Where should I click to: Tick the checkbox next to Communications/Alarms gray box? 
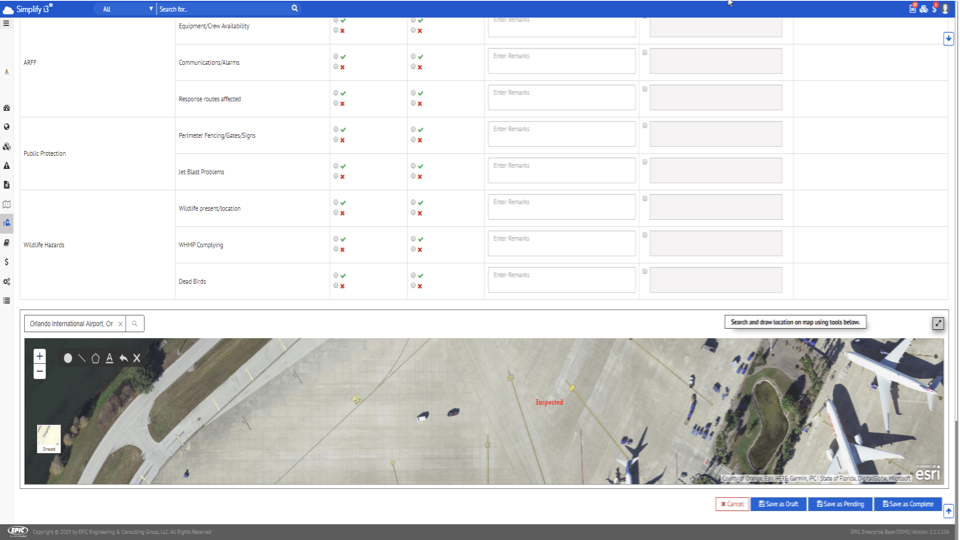tap(645, 53)
